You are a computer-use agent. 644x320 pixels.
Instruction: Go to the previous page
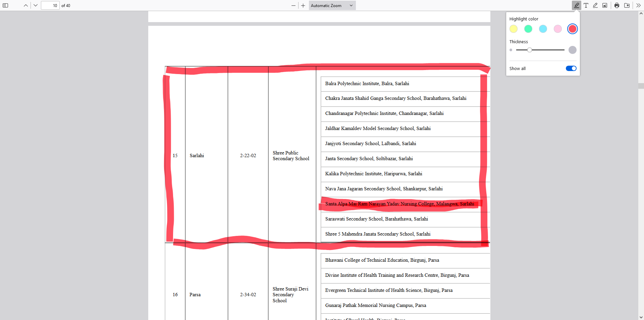coord(26,5)
